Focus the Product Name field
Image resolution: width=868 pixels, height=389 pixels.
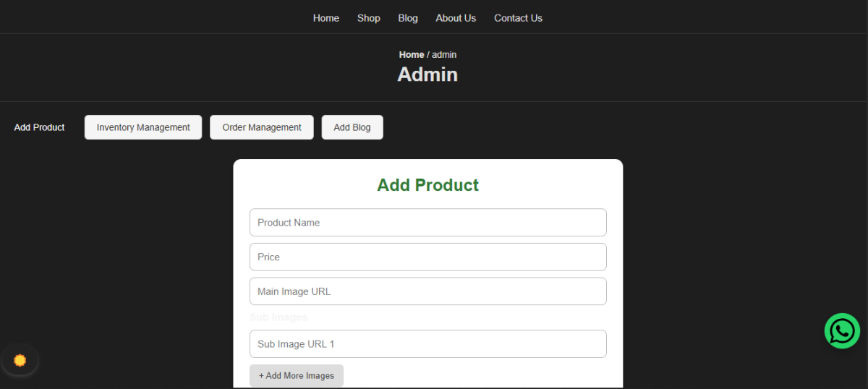(427, 223)
